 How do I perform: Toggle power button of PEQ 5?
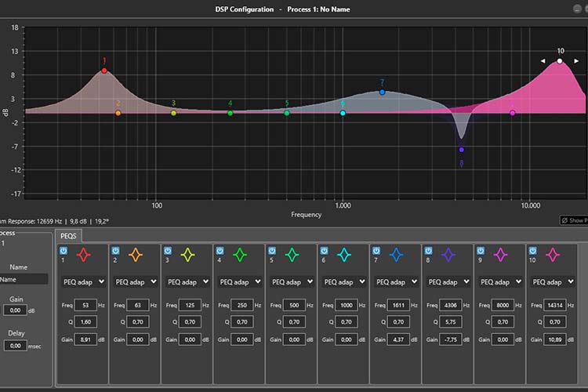(272, 251)
